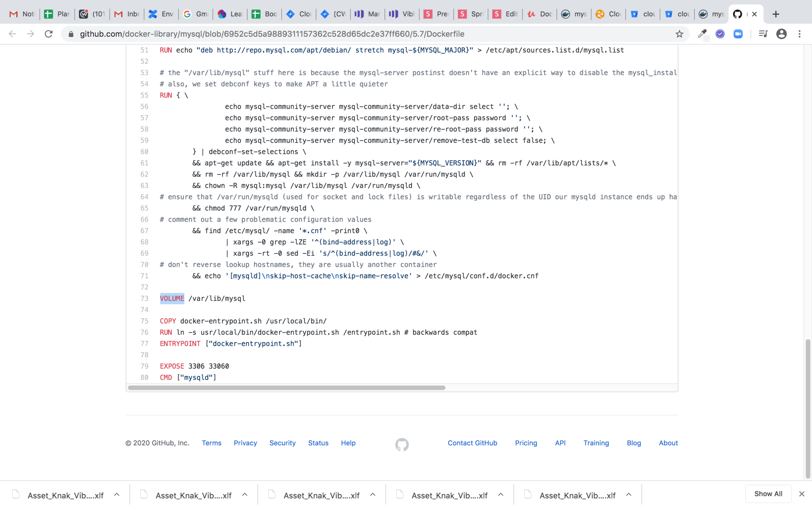Open the media control playlist icon

pos(763,34)
